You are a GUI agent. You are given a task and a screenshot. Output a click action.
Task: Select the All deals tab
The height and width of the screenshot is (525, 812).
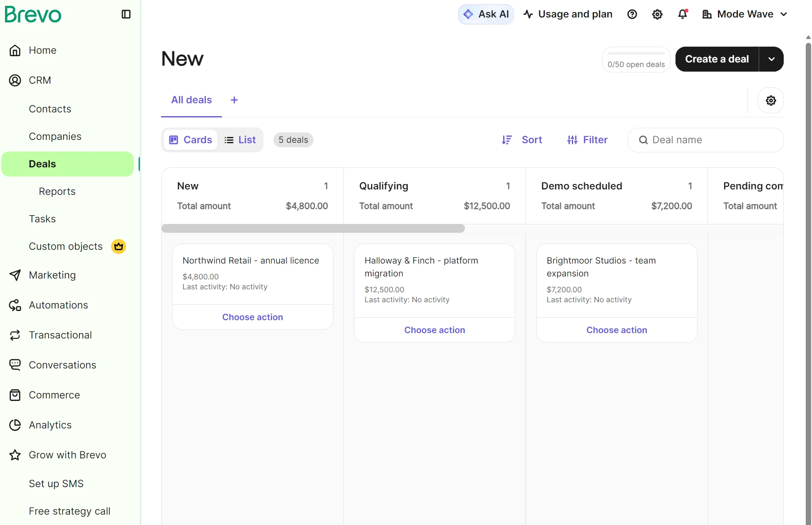(191, 100)
